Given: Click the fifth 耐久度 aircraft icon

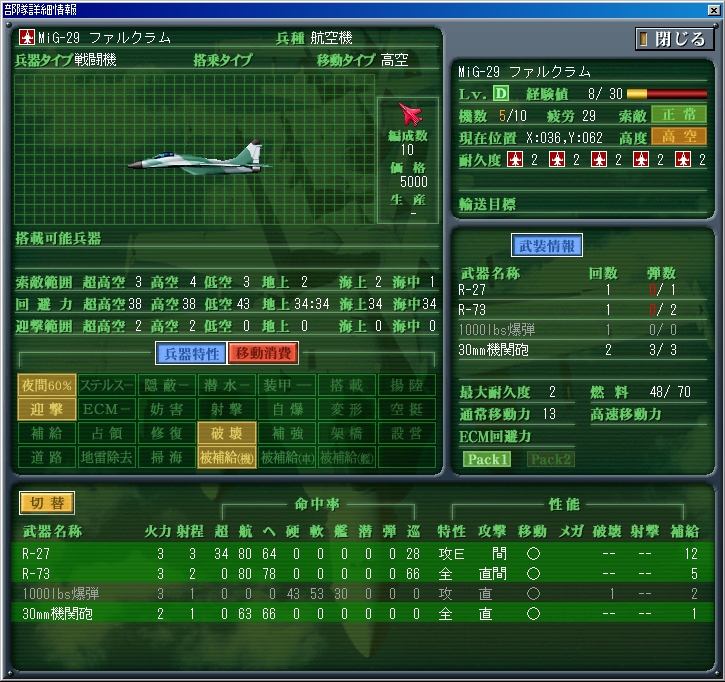Looking at the screenshot, I should [683, 160].
